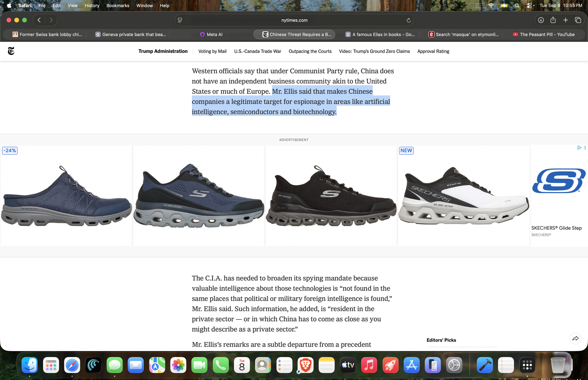Open the History menu
This screenshot has height=380, width=588.
point(92,5)
